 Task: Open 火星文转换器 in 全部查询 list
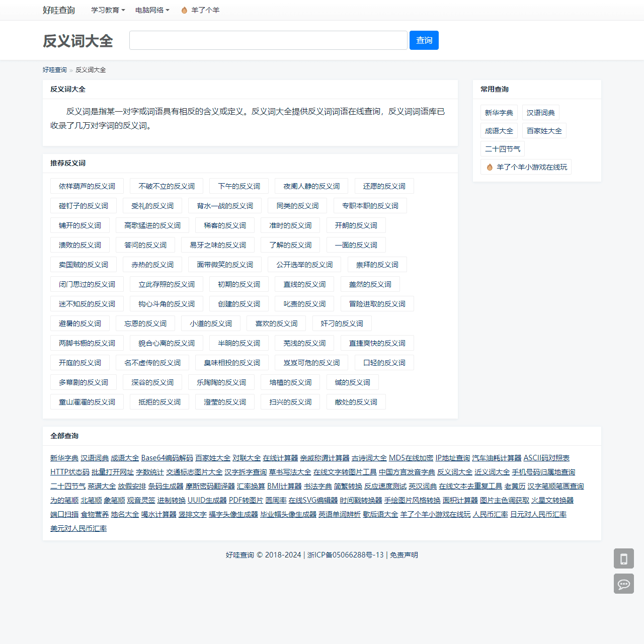[x=552, y=500]
